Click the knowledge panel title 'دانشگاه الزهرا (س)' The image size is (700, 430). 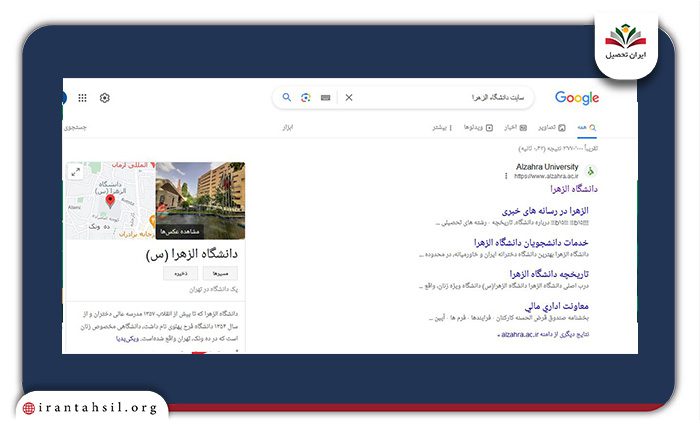pos(192,254)
